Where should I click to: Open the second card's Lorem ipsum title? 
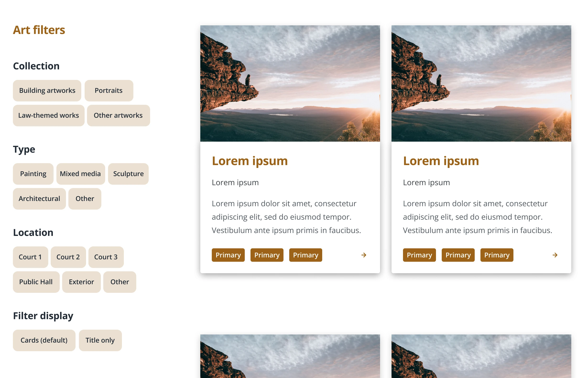[x=441, y=161]
